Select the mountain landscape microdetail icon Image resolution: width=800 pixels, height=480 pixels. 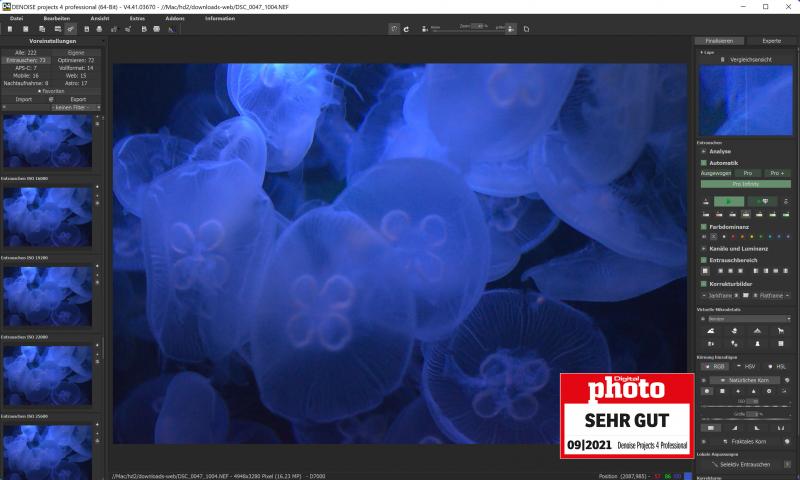(710, 330)
